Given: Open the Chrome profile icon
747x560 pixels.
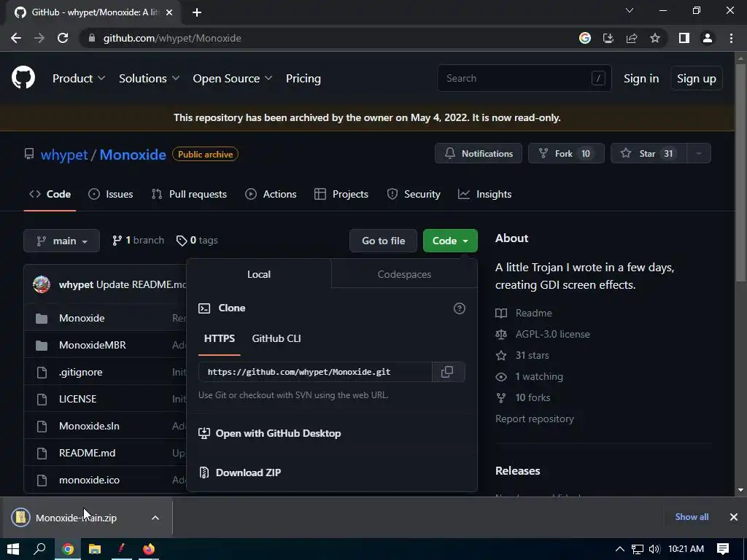Looking at the screenshot, I should 708,38.
